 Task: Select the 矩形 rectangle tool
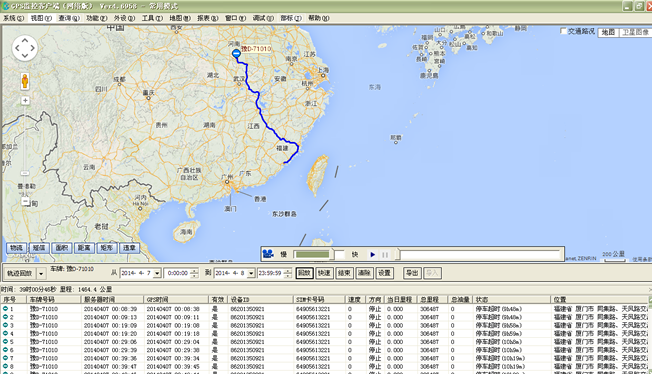click(107, 248)
